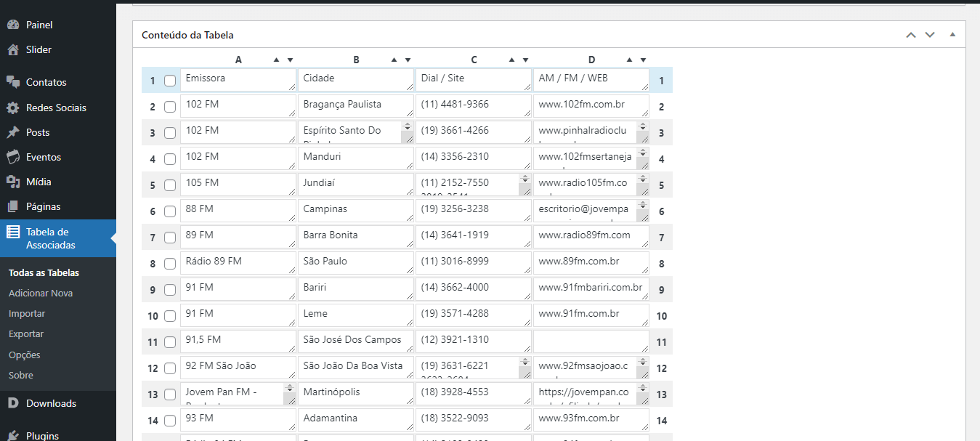Viewport: 980px width, 441px height.
Task: Click scrollbar in Espírito Santo Do Pinhal cell
Action: click(x=407, y=132)
